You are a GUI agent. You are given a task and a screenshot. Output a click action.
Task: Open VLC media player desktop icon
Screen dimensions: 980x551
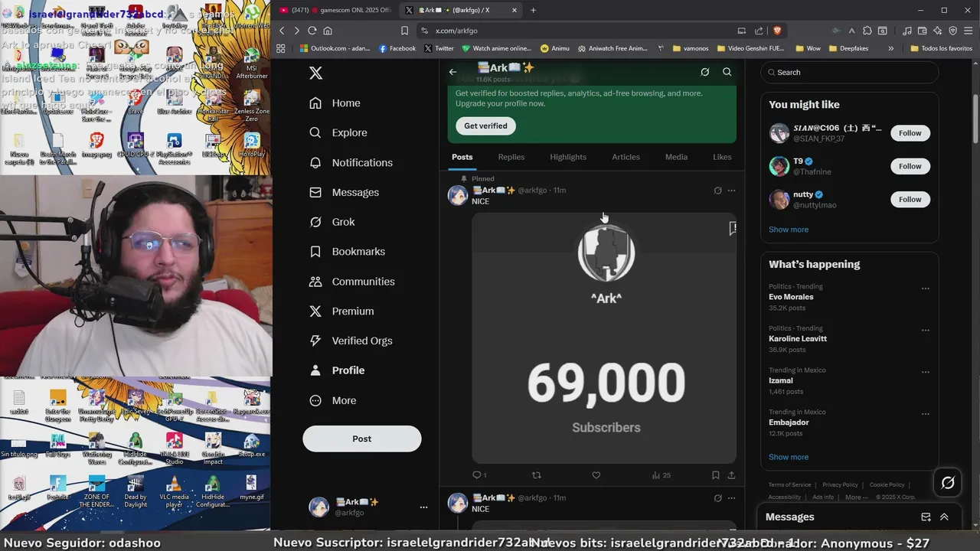174,491
